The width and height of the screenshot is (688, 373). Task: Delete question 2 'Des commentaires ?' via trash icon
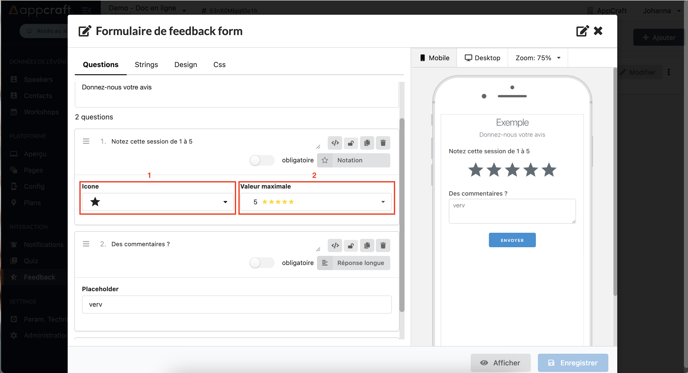tap(383, 245)
